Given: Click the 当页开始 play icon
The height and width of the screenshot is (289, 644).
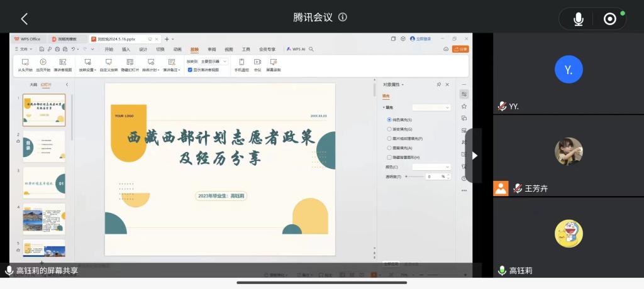Looking at the screenshot, I should 43,62.
